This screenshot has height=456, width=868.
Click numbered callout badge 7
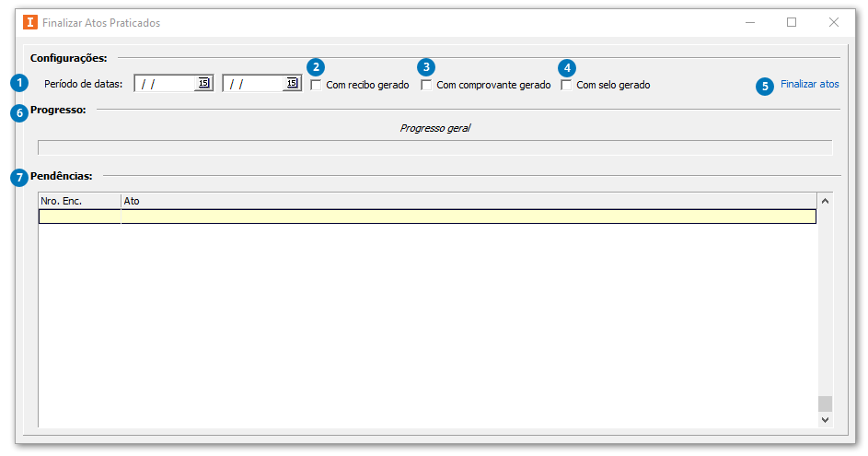tap(19, 177)
